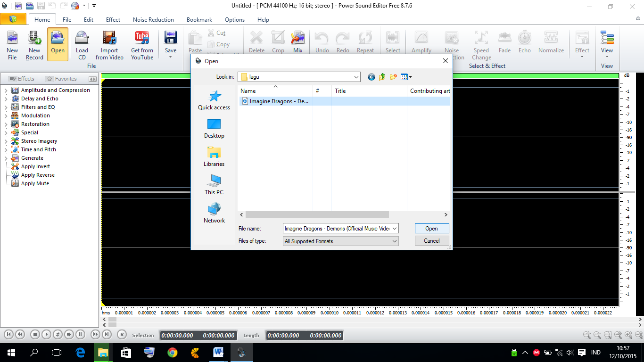644x362 pixels.
Task: Sort file list by Name column
Action: (x=275, y=91)
